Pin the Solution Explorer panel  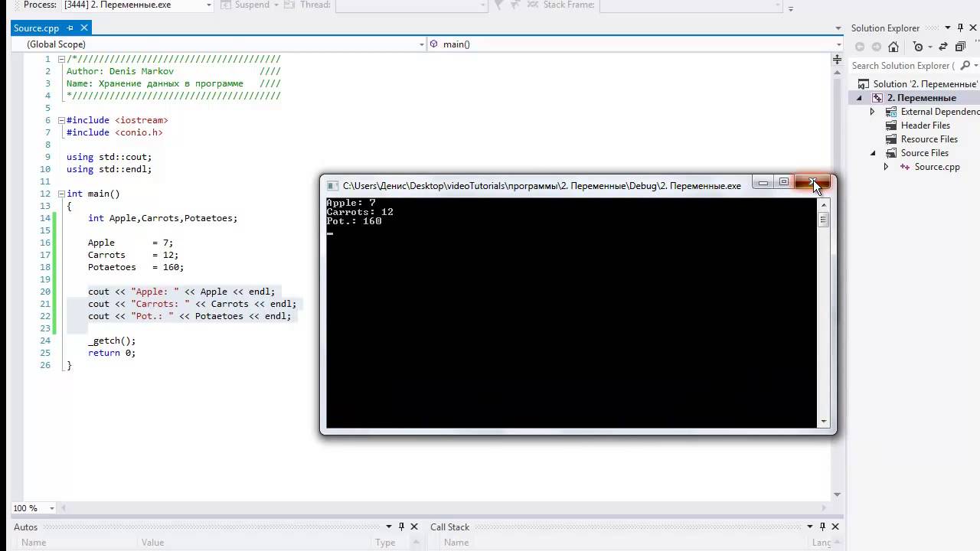pos(961,28)
